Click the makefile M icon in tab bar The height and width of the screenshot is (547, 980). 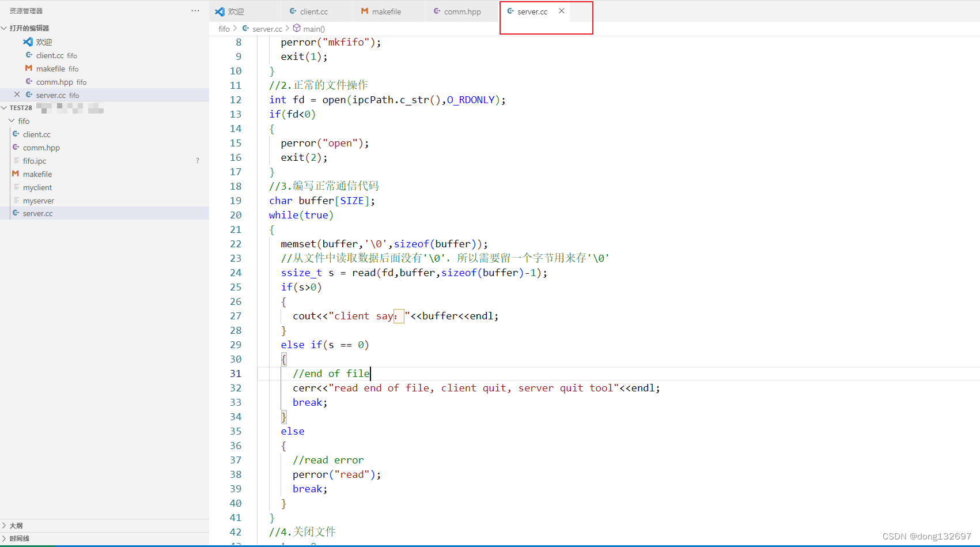[365, 11]
